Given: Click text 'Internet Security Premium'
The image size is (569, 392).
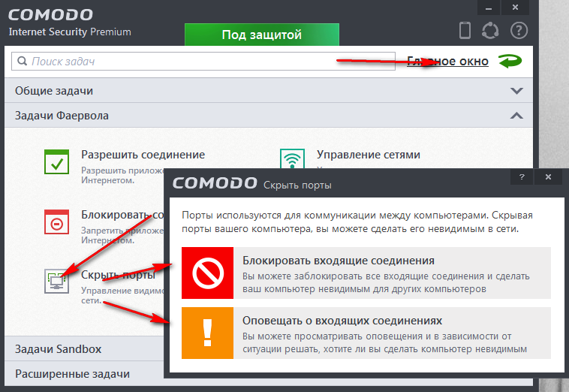Looking at the screenshot, I should point(70,32).
